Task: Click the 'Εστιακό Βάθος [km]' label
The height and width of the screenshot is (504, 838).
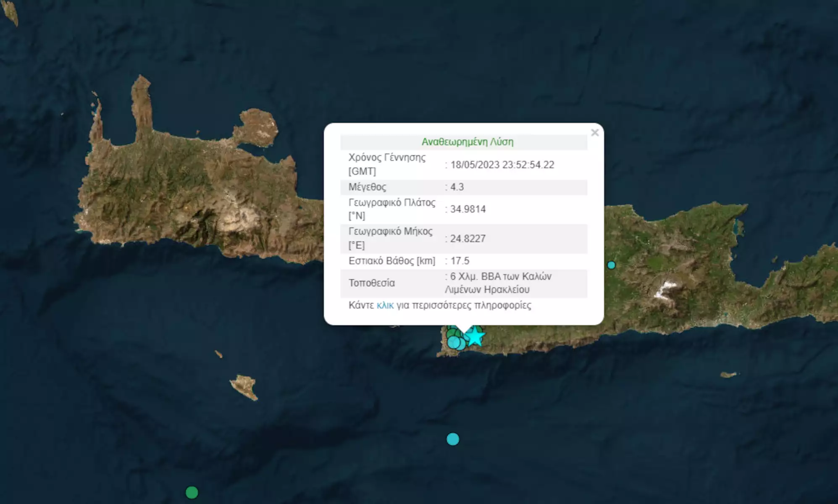Action: point(392,261)
